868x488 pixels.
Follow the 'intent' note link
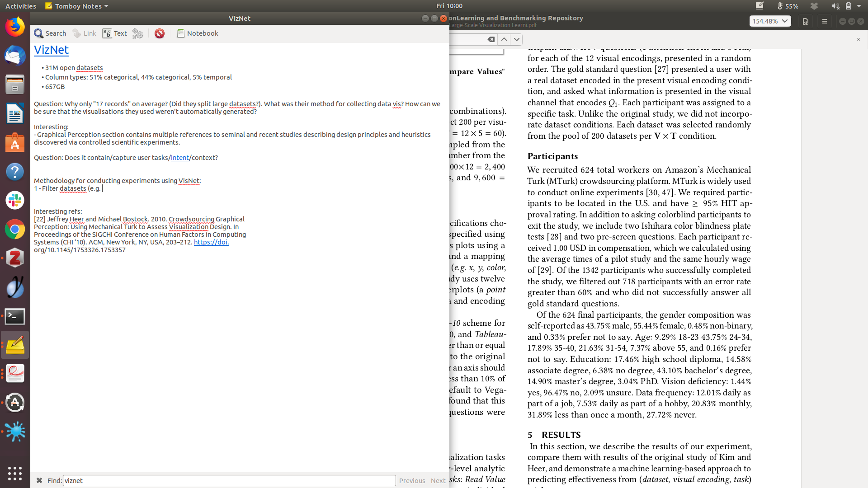[x=179, y=158]
